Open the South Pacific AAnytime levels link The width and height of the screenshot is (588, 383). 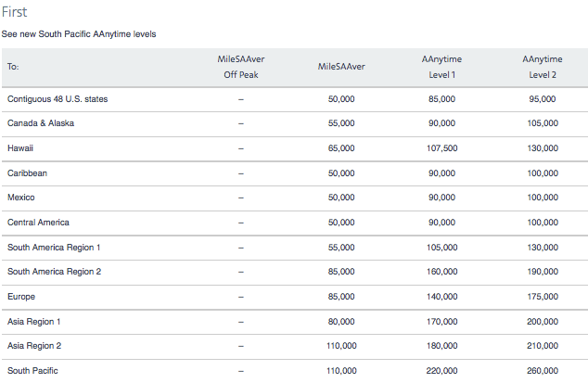79,34
